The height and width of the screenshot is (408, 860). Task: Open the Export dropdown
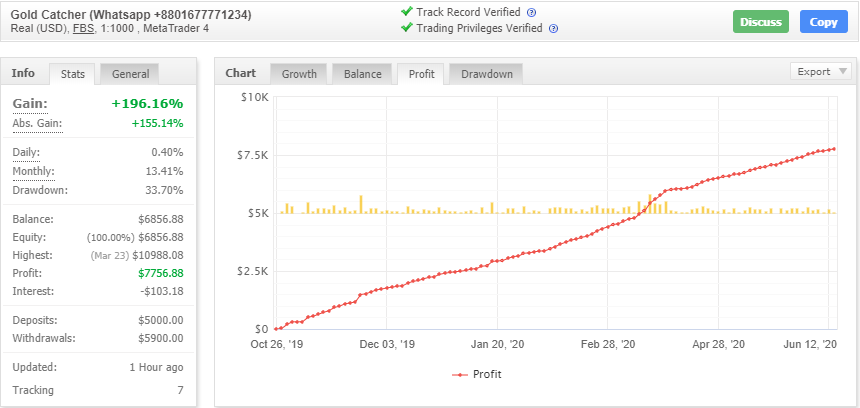(x=821, y=71)
